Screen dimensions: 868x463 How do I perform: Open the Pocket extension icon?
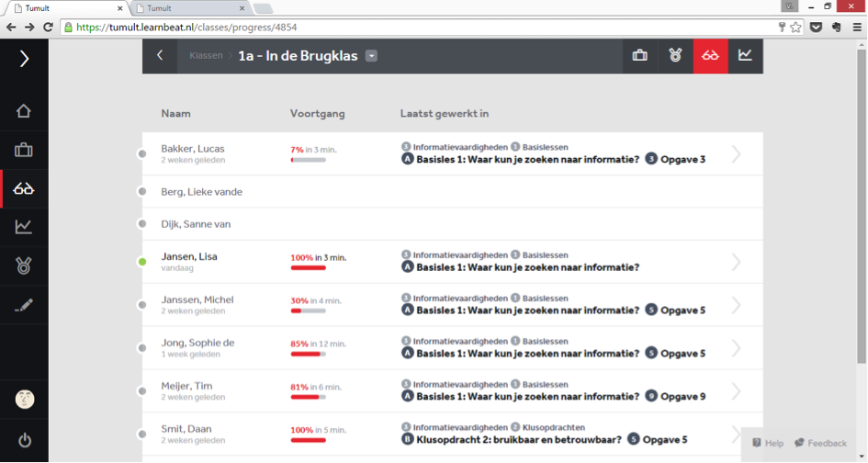coord(816,28)
